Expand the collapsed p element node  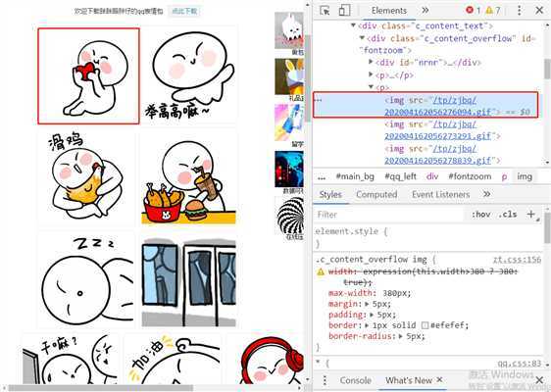[371, 74]
